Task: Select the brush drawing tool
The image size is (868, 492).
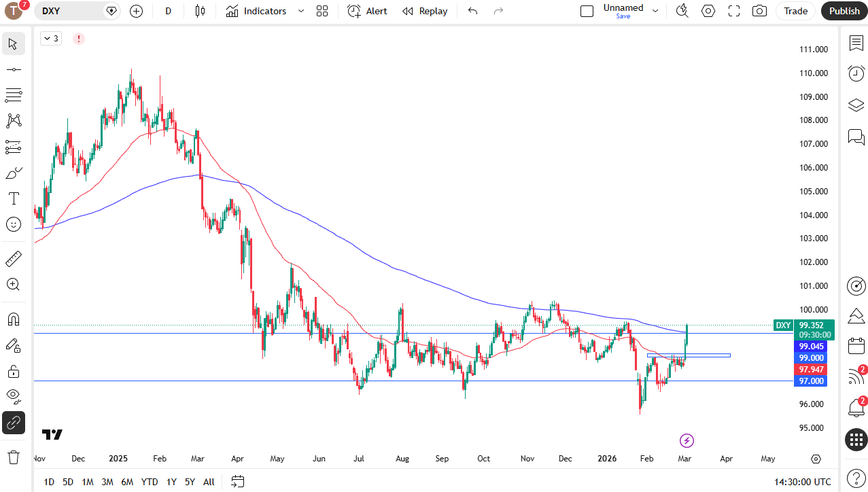Action: (x=13, y=173)
